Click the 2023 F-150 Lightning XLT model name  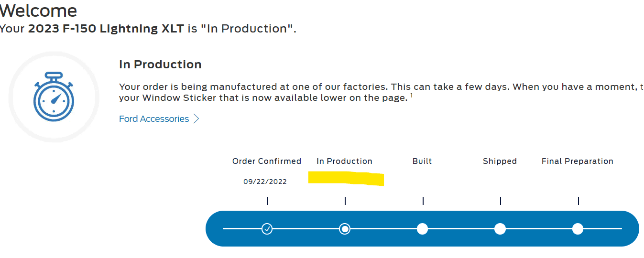[x=106, y=29]
